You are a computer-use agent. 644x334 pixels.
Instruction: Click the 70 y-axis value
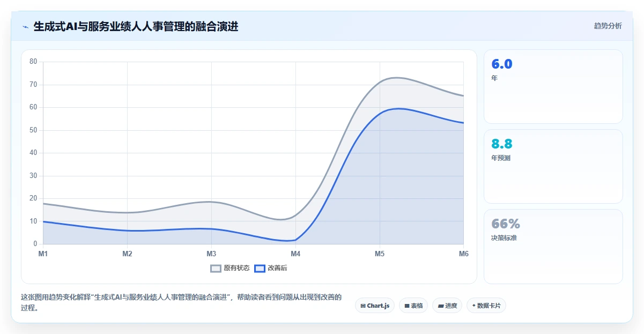(x=33, y=85)
